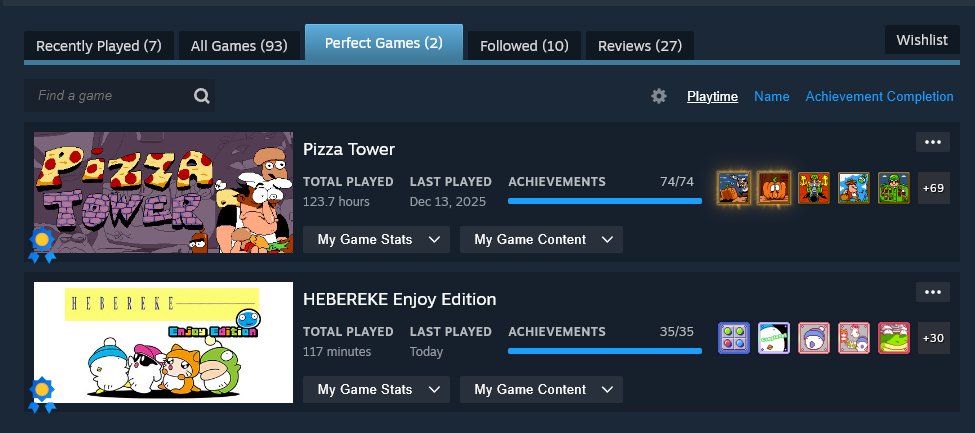This screenshot has width=975, height=433.
Task: Sort games by Playtime
Action: [x=712, y=96]
